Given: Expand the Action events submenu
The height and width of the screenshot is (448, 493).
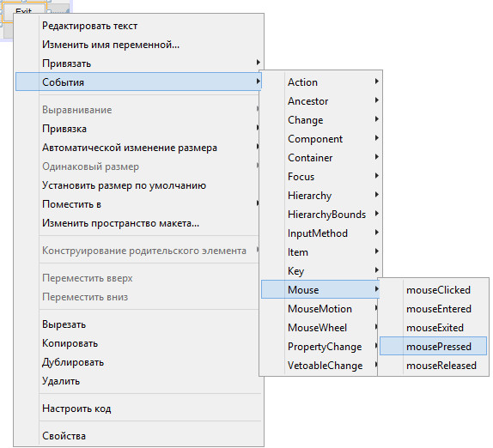Looking at the screenshot, I should click(320, 82).
